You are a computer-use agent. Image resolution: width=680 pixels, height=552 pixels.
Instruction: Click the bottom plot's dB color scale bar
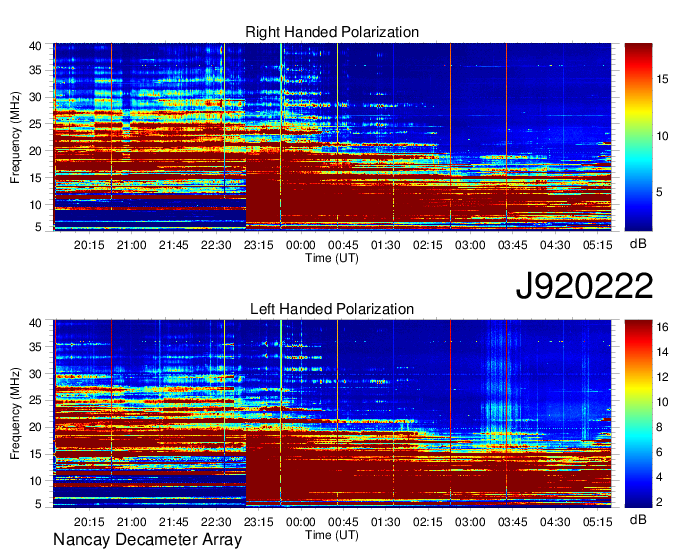[x=638, y=413]
